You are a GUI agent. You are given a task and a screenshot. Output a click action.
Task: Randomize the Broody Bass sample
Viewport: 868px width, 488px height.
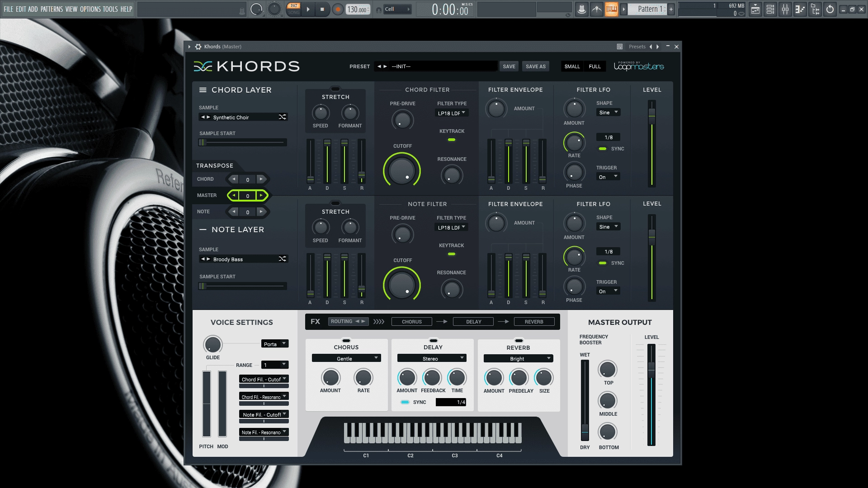coord(282,259)
